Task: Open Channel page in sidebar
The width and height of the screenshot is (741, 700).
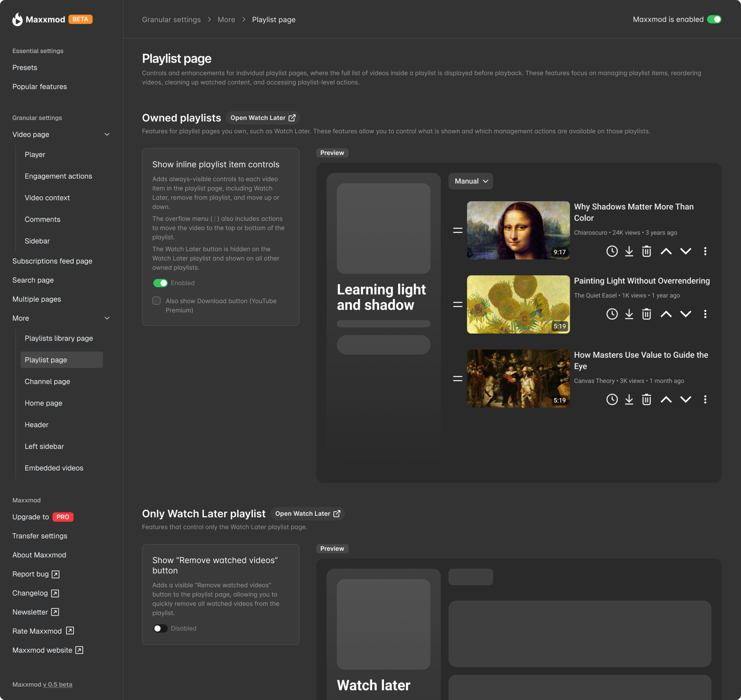Action: pos(47,381)
